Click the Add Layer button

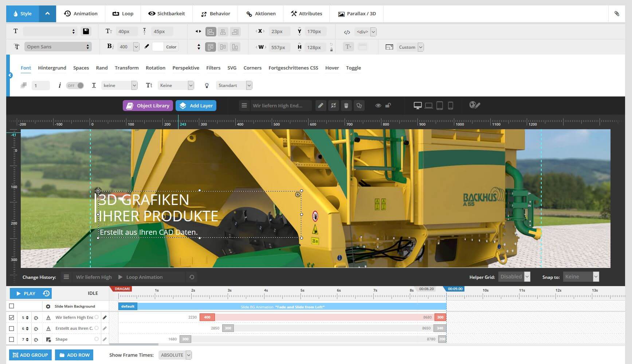coord(196,106)
